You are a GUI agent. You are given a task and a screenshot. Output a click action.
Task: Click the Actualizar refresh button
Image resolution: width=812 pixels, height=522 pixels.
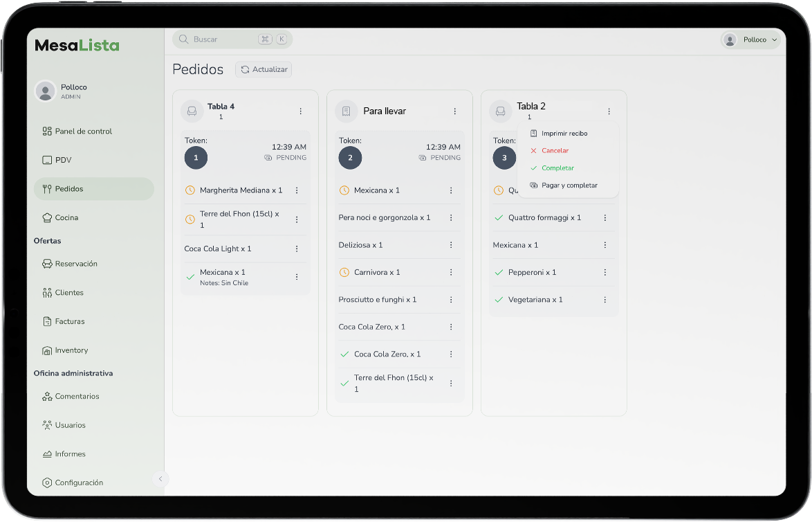pos(264,69)
